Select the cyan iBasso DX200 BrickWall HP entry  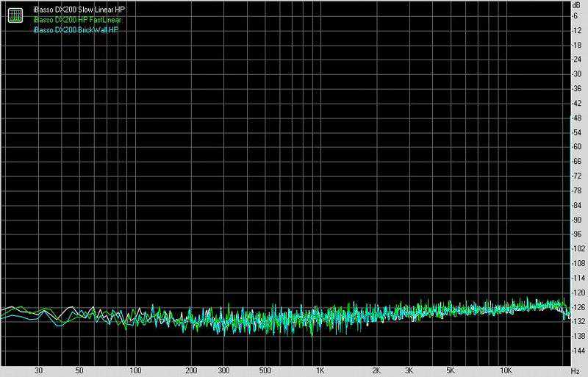tap(76, 30)
